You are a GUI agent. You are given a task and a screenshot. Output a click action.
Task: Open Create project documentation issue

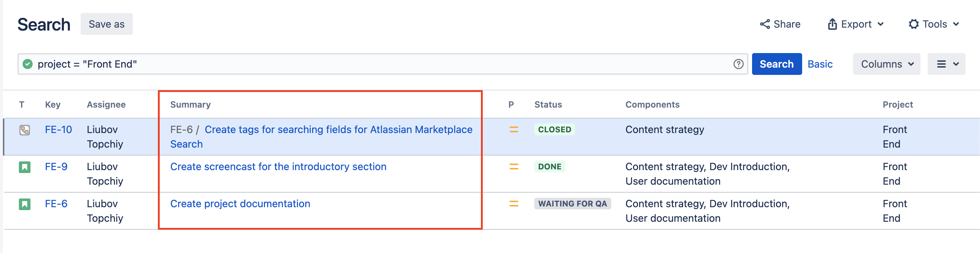pos(240,204)
